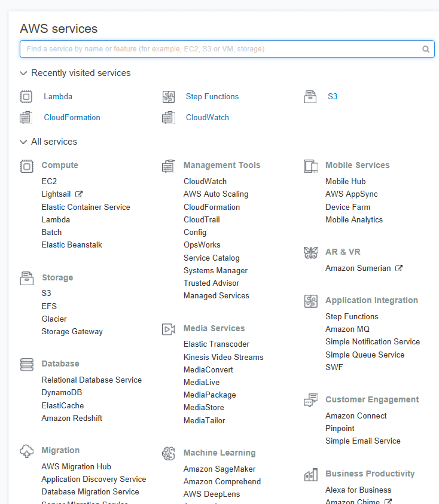Click the Application Integration puzzle icon
This screenshot has height=504, width=439.
310,301
